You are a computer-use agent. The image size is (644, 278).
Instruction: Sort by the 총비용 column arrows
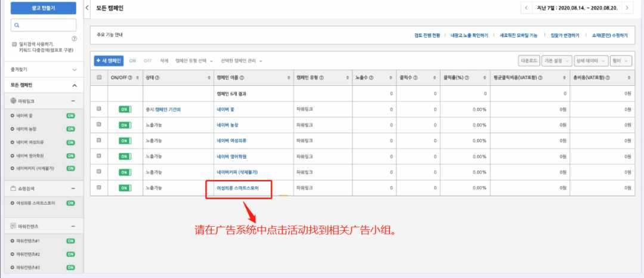(629, 78)
